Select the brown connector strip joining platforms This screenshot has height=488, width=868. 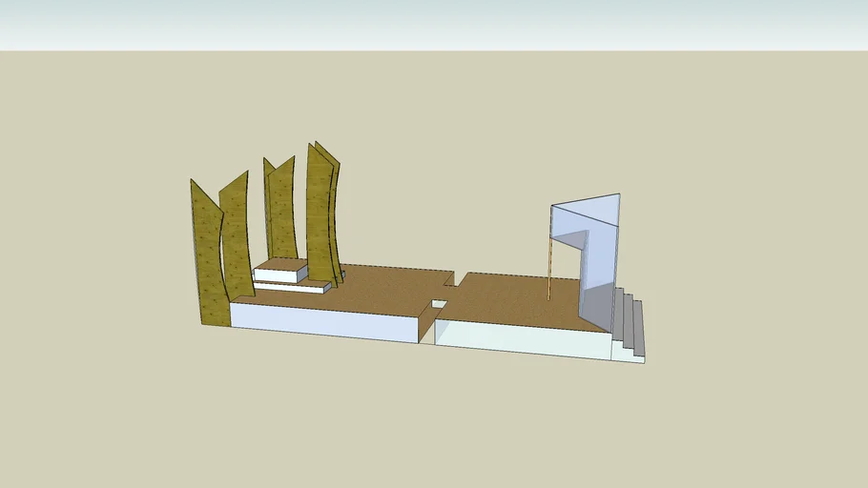(x=455, y=282)
